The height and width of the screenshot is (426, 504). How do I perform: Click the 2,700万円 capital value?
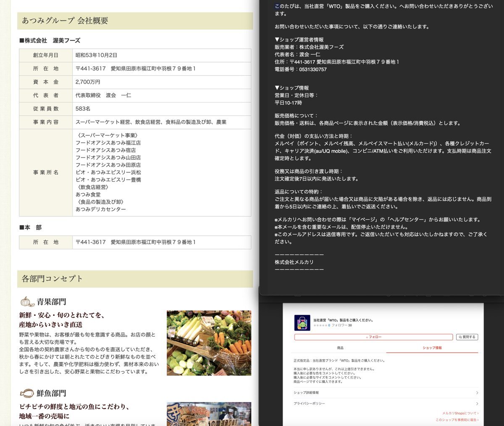pyautogui.click(x=88, y=82)
